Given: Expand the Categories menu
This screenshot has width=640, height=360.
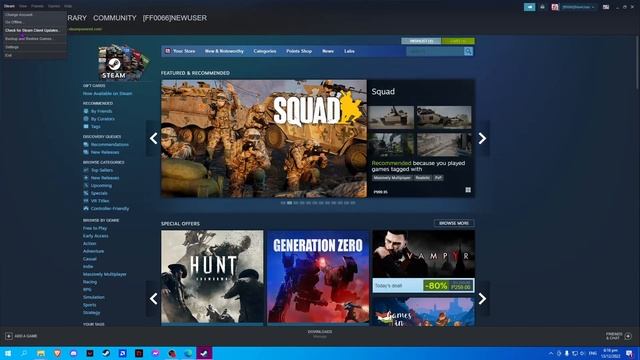Looking at the screenshot, I should pos(265,51).
